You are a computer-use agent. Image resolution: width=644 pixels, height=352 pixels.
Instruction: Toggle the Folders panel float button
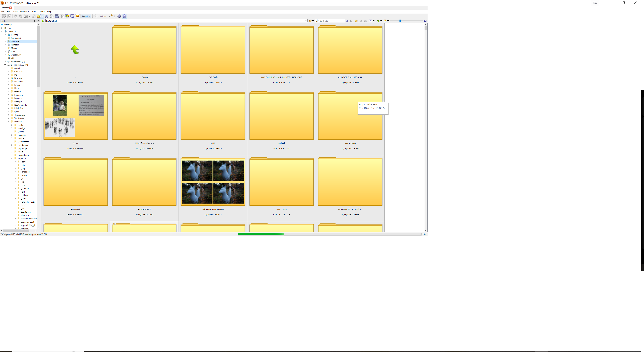35,21
